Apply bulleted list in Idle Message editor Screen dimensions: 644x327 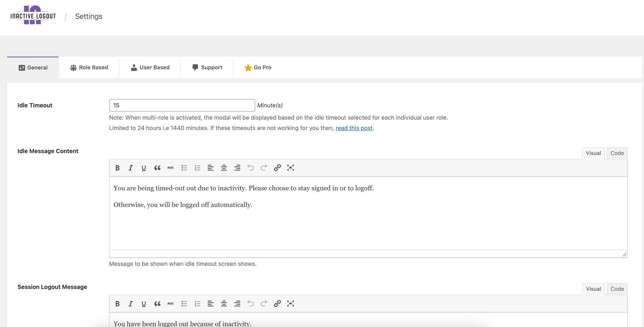click(x=184, y=168)
